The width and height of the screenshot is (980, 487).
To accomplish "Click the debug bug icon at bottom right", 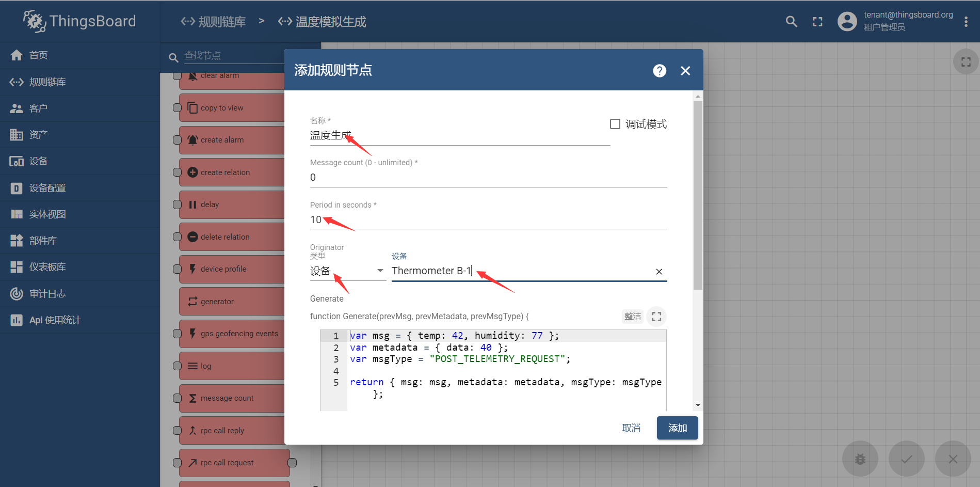I will pyautogui.click(x=859, y=459).
